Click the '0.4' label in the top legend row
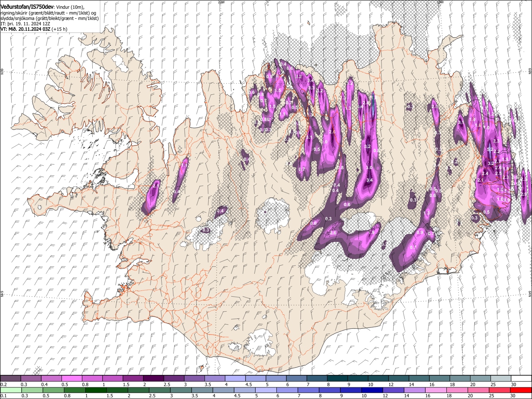 (44, 384)
